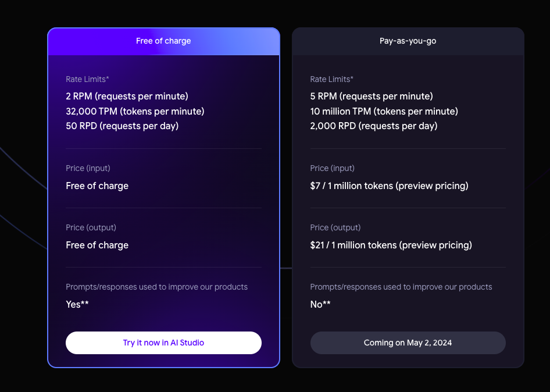Click the $7 / 1 million tokens input price
This screenshot has height=392, width=550.
tap(389, 186)
